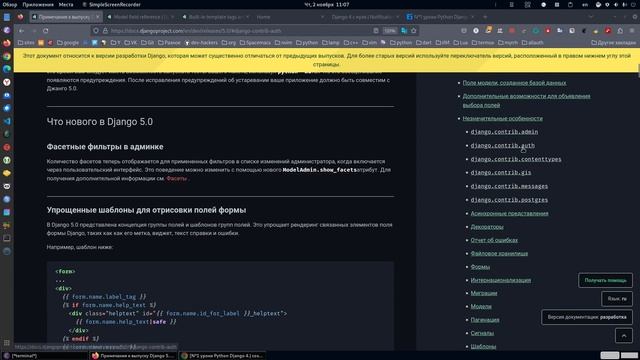
Task: Open Chrome icon in the left dock
Action: pos(7,56)
